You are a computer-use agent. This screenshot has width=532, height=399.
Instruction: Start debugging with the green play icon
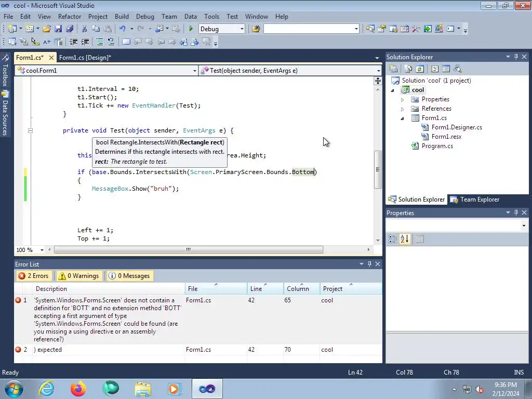point(191,29)
